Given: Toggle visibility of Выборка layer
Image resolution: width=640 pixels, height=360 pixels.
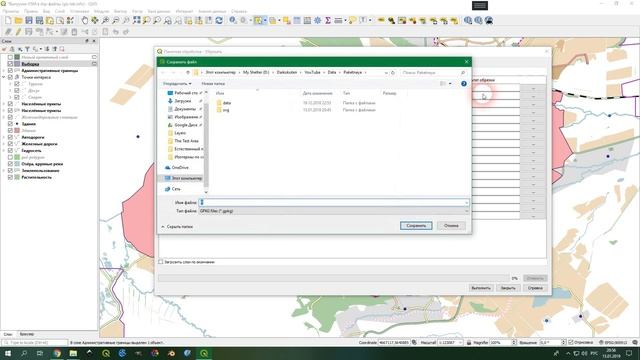Looking at the screenshot, I should (x=10, y=64).
